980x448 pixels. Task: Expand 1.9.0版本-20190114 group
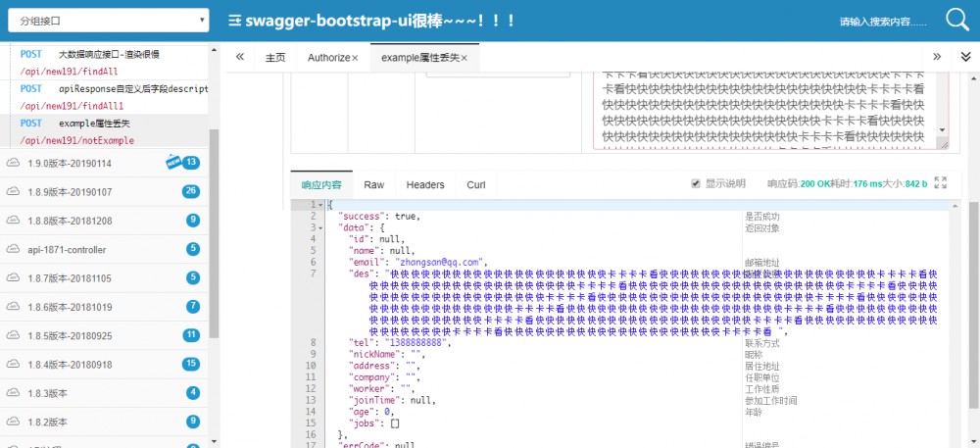[x=103, y=163]
